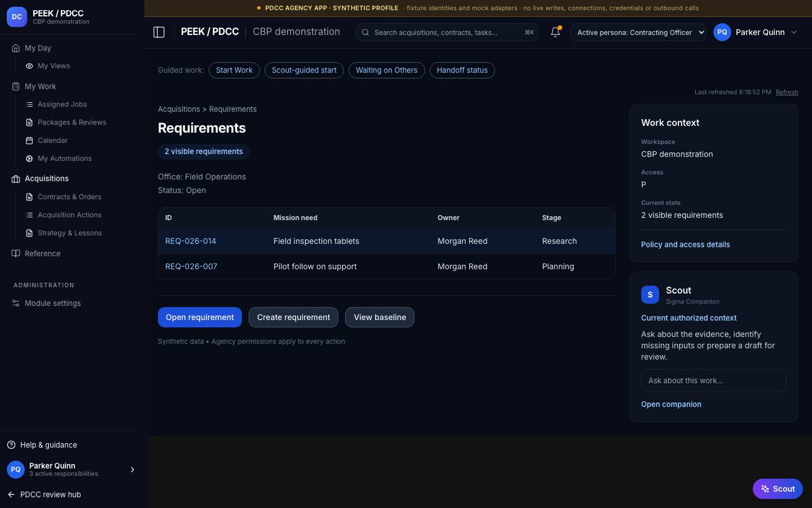Screen dimensions: 812x508
Task: Toggle the sidebar panel icon
Action: click(159, 32)
